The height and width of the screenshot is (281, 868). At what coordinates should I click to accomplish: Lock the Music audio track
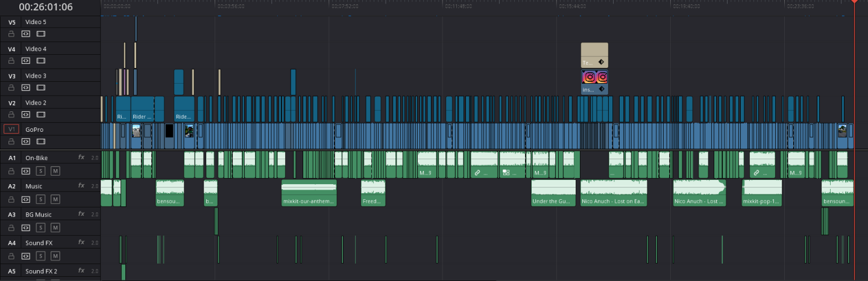pyautogui.click(x=11, y=199)
